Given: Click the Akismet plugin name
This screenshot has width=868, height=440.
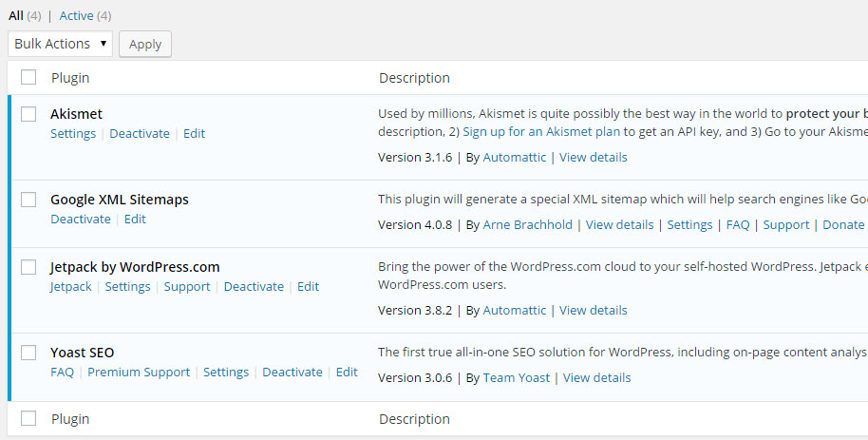Looking at the screenshot, I should tap(76, 114).
